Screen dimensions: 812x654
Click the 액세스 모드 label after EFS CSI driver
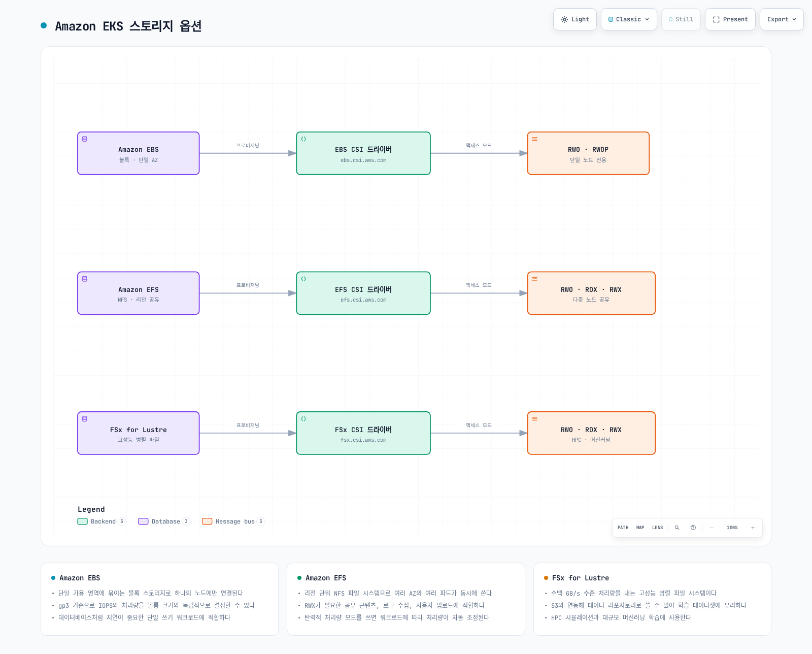coord(479,285)
